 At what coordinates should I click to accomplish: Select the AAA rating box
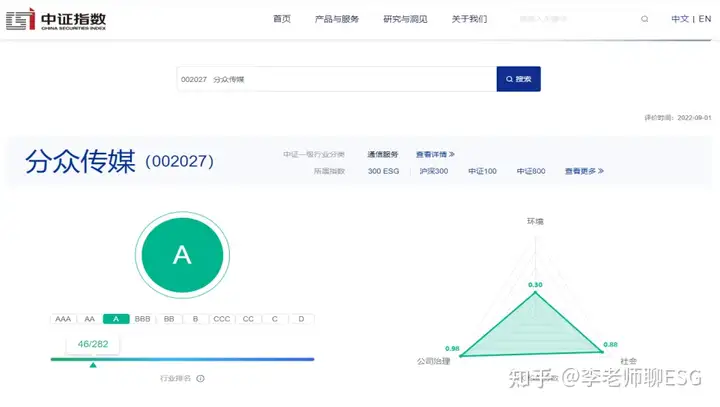pos(63,319)
